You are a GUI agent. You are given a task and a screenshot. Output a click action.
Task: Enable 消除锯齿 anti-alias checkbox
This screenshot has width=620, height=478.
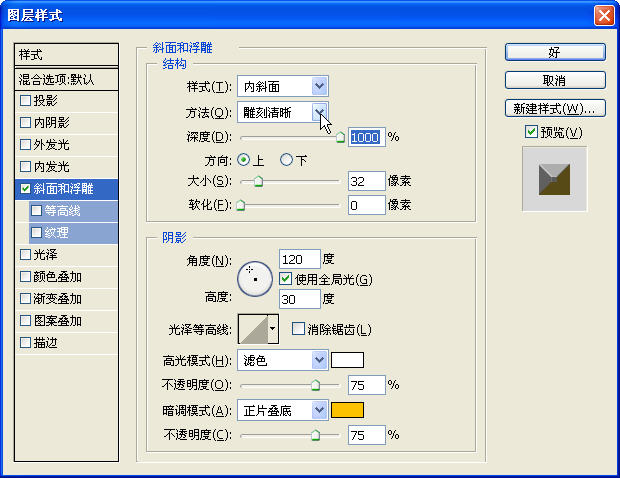coord(298,329)
